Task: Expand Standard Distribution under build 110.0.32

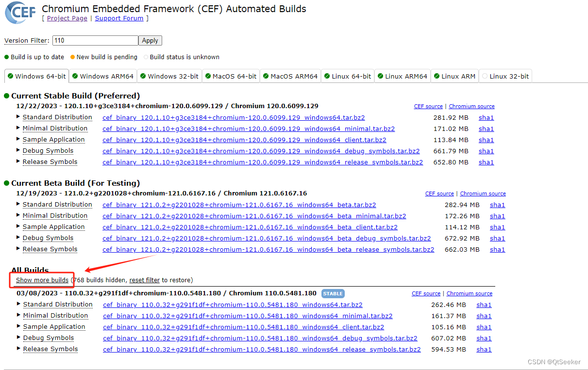Action: 58,305
